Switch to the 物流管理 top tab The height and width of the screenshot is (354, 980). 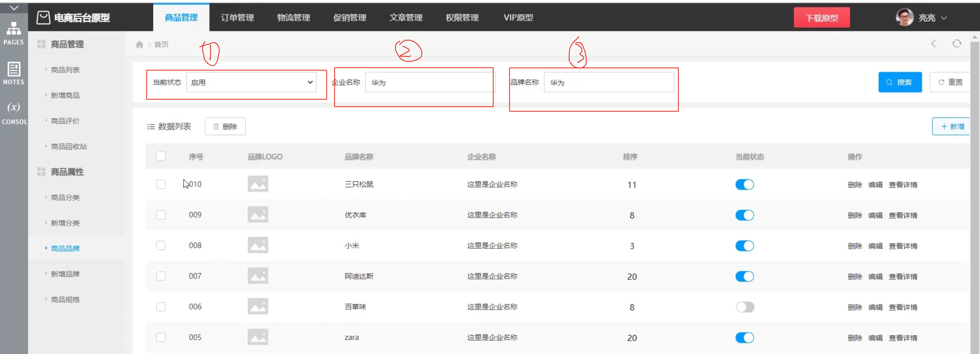click(x=293, y=18)
